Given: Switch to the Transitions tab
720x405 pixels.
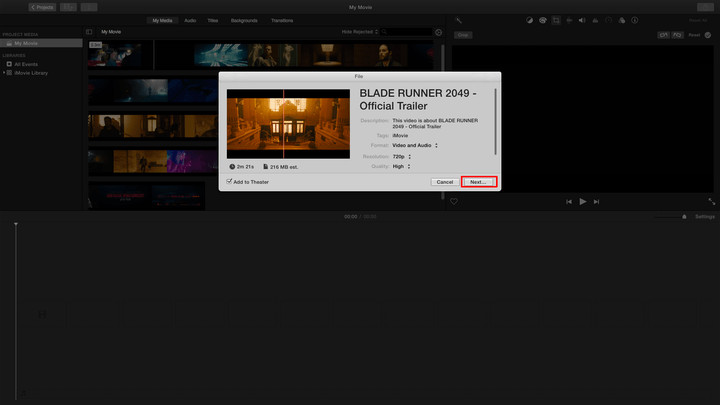Looking at the screenshot, I should pos(282,20).
